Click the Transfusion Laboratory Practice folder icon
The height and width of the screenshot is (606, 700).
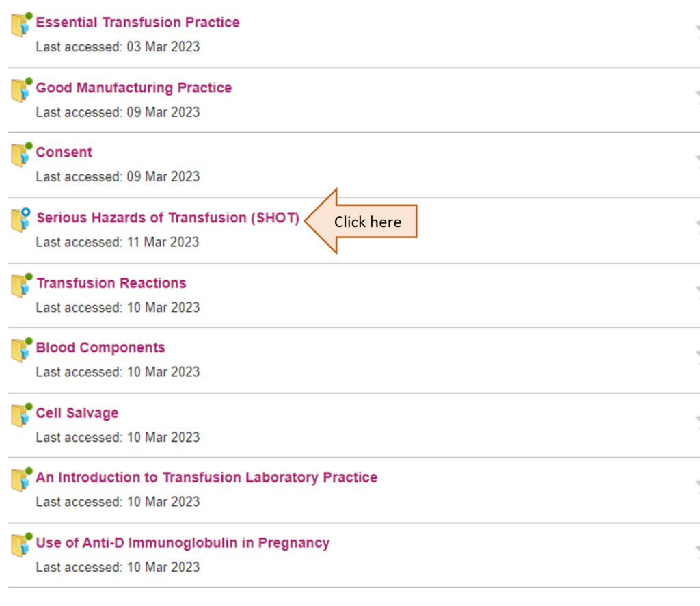(x=21, y=480)
